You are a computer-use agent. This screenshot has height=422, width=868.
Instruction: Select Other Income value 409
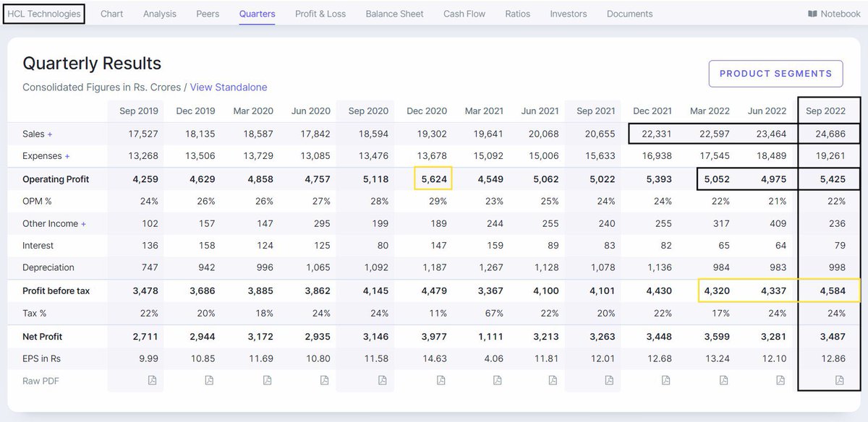point(778,224)
